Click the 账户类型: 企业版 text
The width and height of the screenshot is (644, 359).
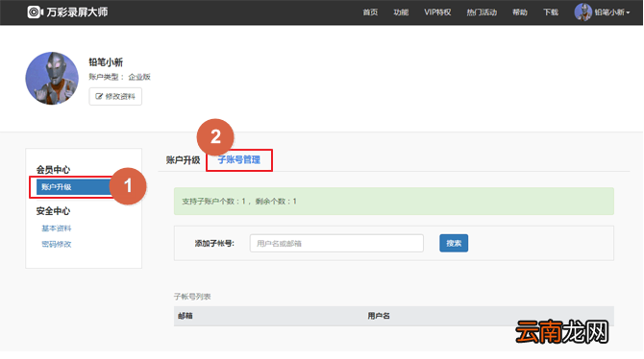[x=119, y=77]
